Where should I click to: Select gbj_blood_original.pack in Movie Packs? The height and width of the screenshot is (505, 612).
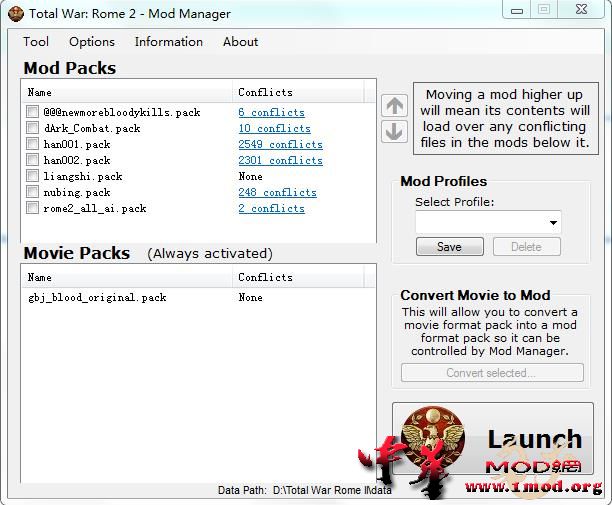point(97,297)
